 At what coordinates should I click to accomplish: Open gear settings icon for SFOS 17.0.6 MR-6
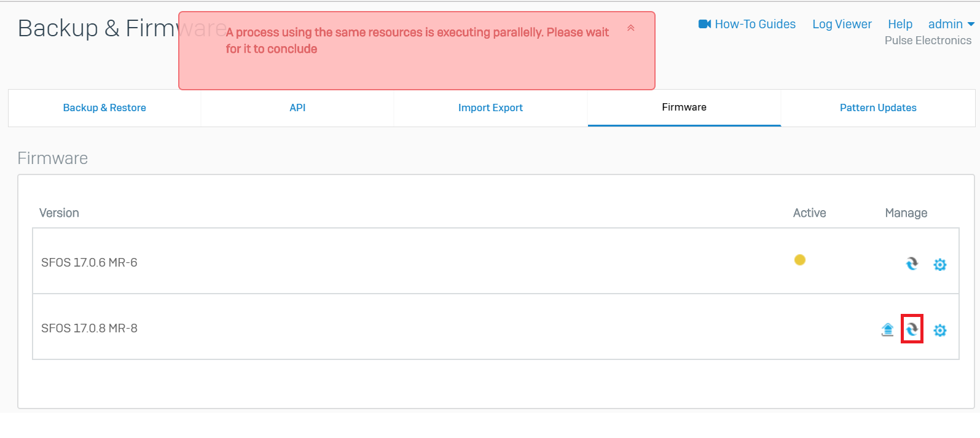(x=940, y=265)
